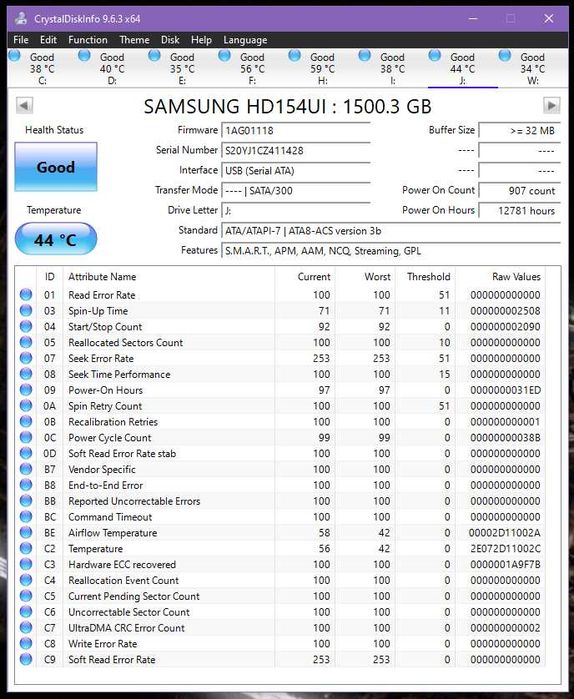The height and width of the screenshot is (699, 574).
Task: Click status orb for Write Error Rate
Action: (x=26, y=643)
